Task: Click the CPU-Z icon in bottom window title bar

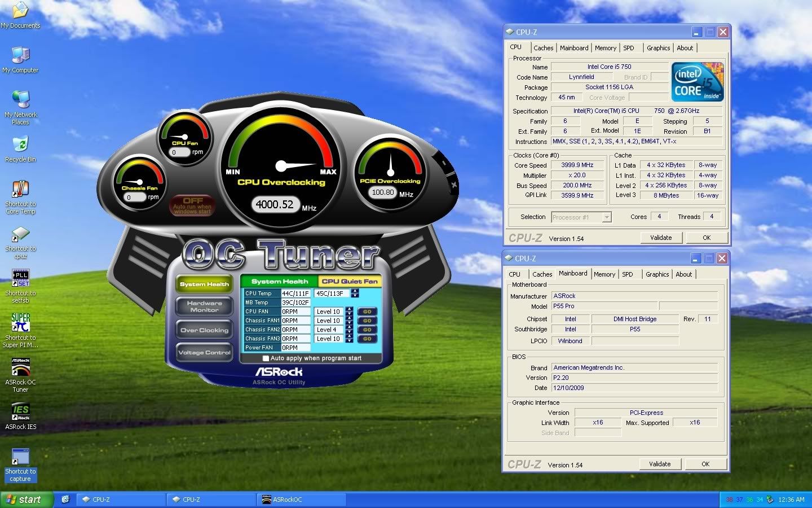Action: (x=509, y=259)
